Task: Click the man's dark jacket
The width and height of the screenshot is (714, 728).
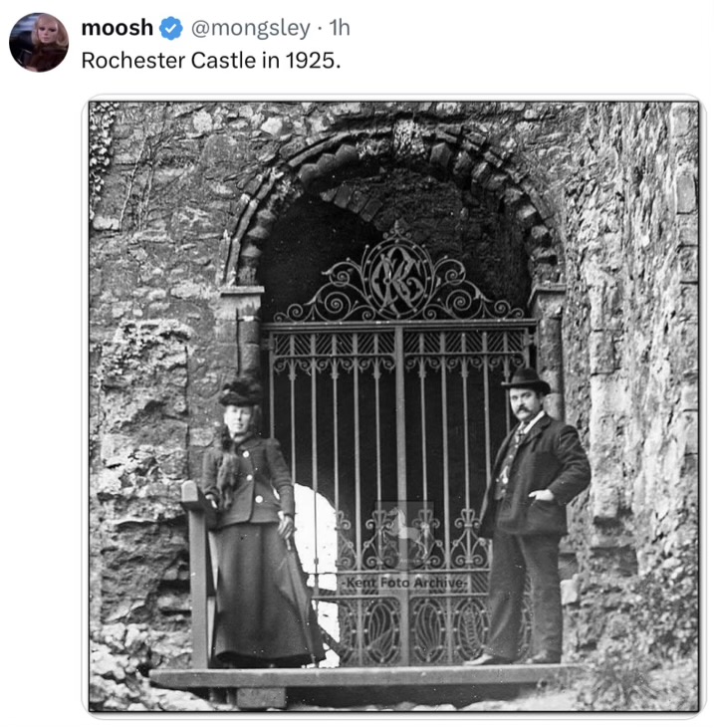Action: 536,478
